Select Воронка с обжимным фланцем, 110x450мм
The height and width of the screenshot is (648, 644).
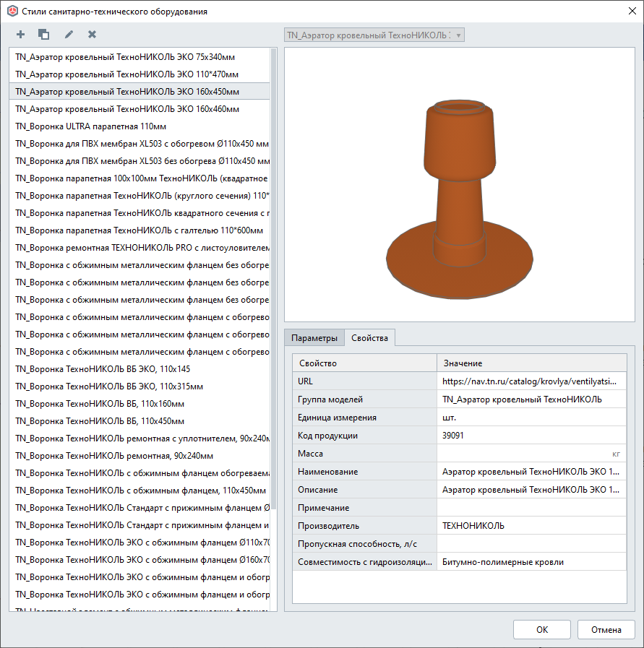139,491
